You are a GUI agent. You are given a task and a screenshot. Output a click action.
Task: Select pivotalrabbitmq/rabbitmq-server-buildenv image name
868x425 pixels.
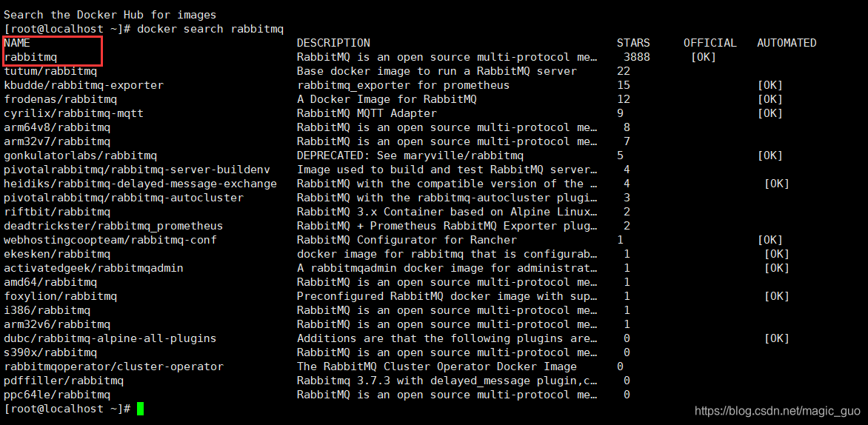(x=137, y=170)
